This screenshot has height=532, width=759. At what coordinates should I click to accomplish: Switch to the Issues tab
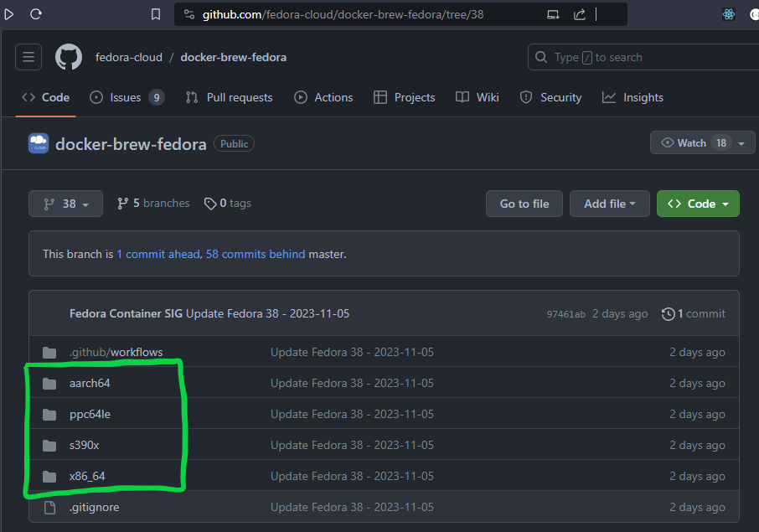[x=126, y=97]
